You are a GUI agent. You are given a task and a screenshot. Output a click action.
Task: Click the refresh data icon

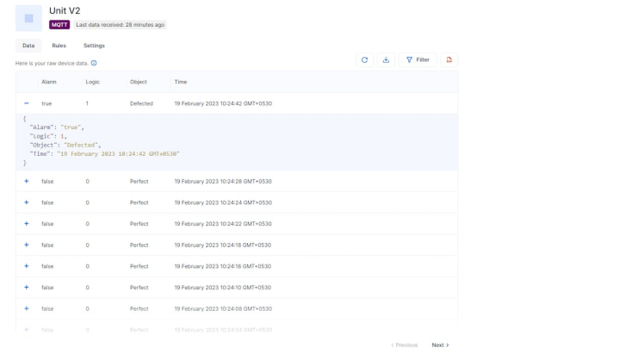pyautogui.click(x=364, y=60)
